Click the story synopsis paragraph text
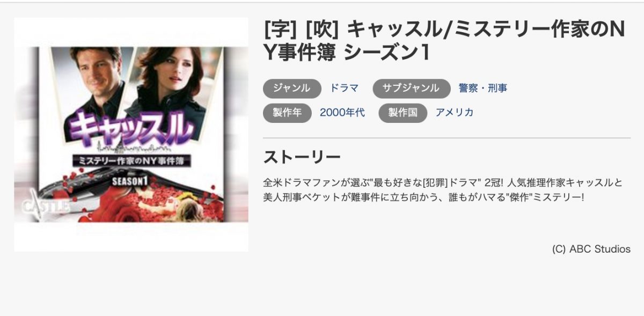The width and height of the screenshot is (644, 316). pyautogui.click(x=443, y=189)
